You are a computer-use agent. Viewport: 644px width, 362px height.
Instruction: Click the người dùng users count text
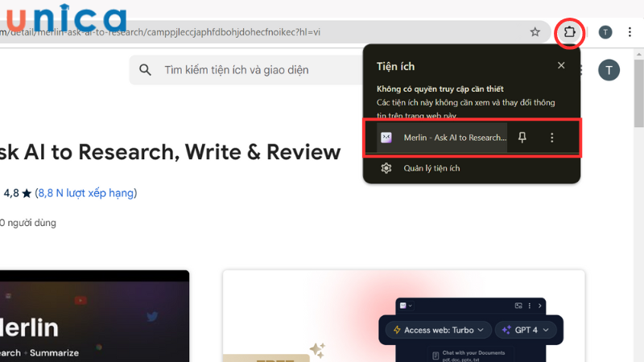[x=28, y=223]
